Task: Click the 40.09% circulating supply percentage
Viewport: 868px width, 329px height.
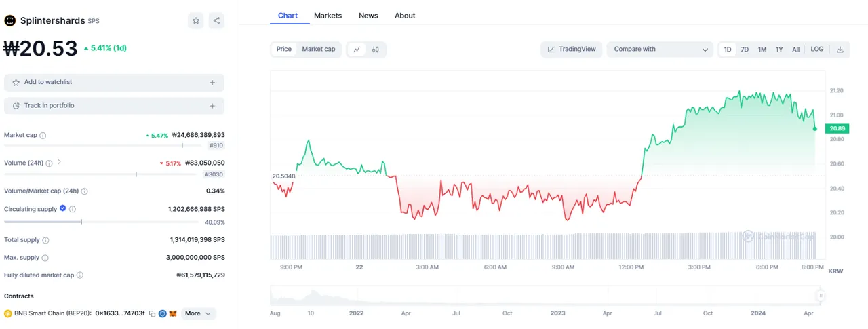Action: [x=215, y=222]
